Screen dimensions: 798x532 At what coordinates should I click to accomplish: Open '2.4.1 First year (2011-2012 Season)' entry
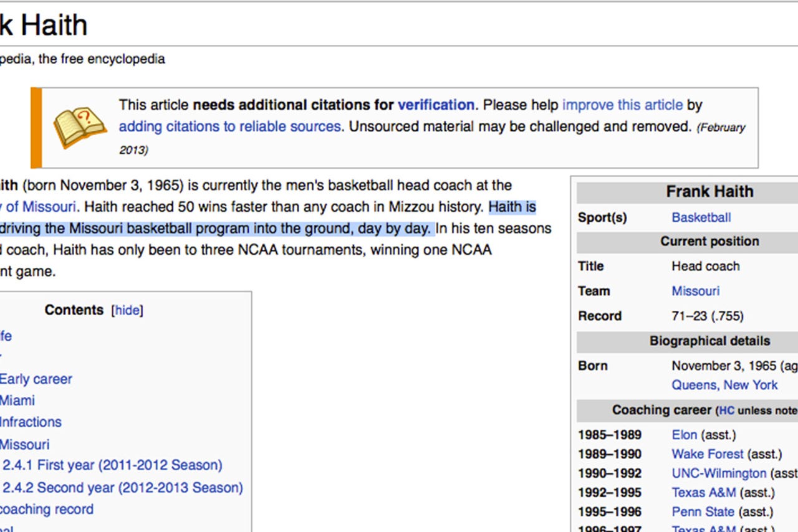pyautogui.click(x=112, y=465)
